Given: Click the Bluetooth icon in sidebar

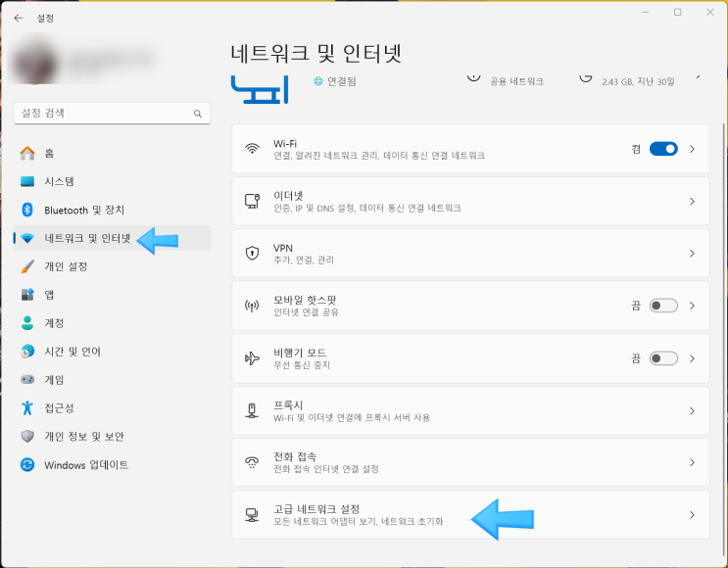Looking at the screenshot, I should (27, 210).
